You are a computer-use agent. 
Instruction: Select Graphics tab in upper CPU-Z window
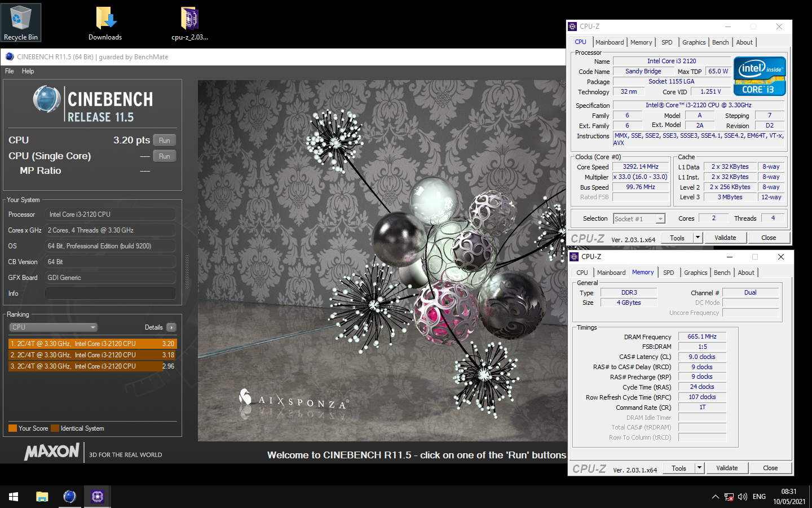click(x=694, y=42)
